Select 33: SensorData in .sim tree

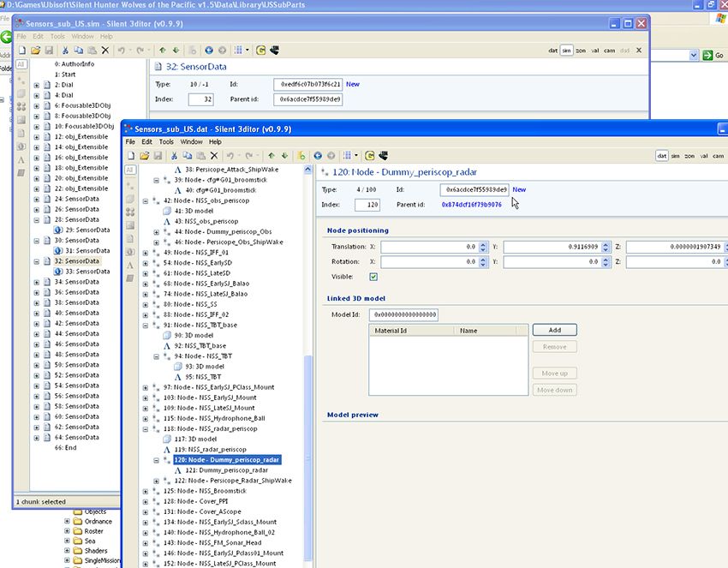87,272
